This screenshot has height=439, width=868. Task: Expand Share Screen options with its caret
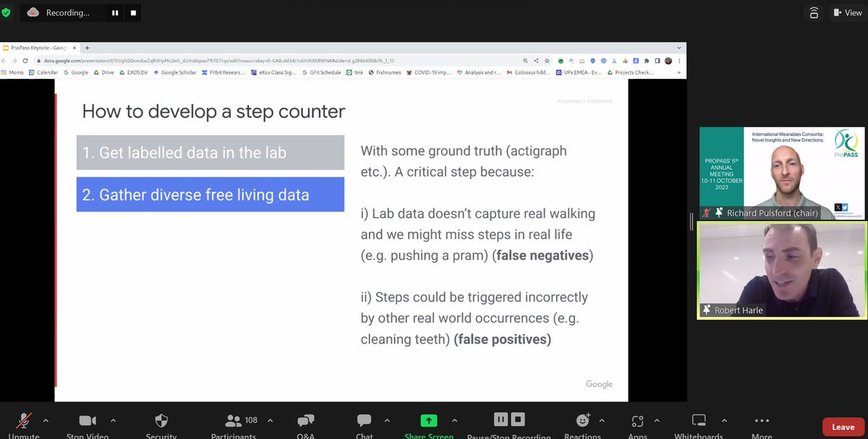(454, 419)
